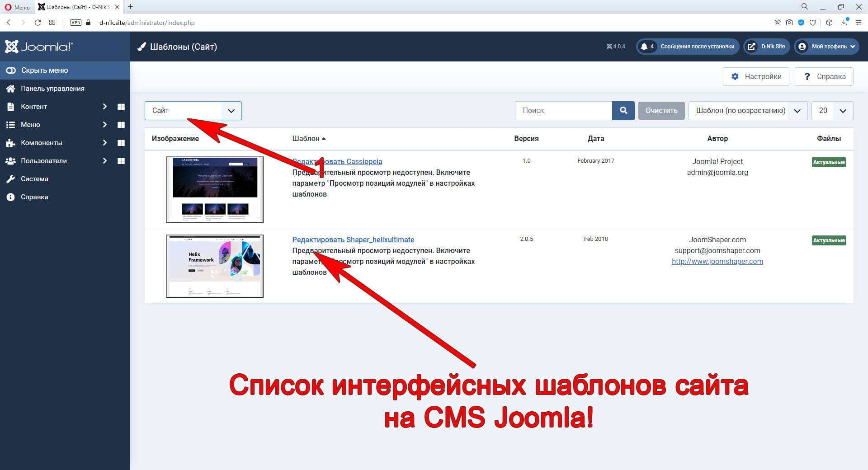
Task: Expand the Контент submenu chevron
Action: click(x=105, y=107)
